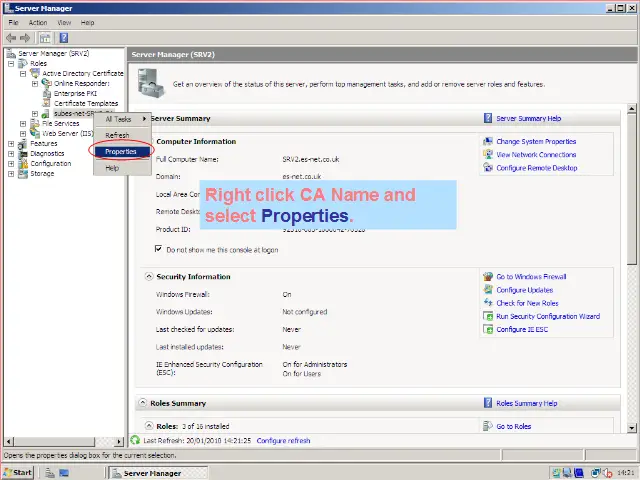Viewport: 640px width, 480px height.
Task: Expand the Features tree node
Action: (11, 144)
